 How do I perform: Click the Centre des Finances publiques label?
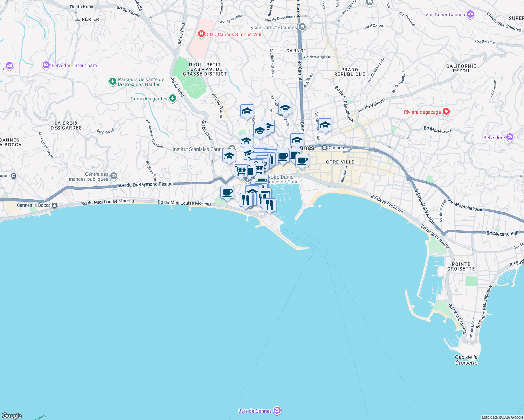click(x=88, y=176)
